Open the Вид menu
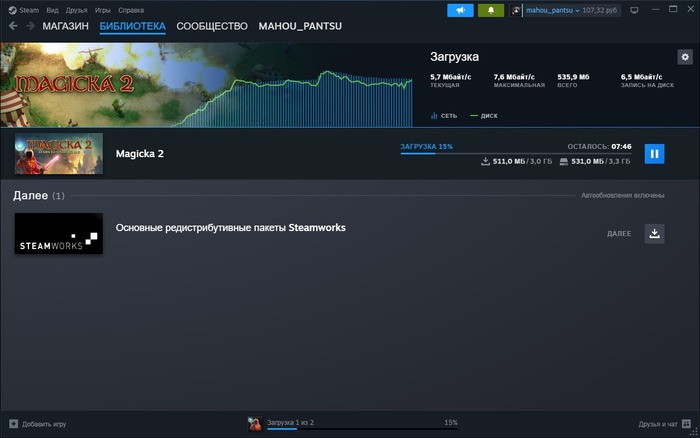Image resolution: width=700 pixels, height=438 pixels. click(52, 10)
